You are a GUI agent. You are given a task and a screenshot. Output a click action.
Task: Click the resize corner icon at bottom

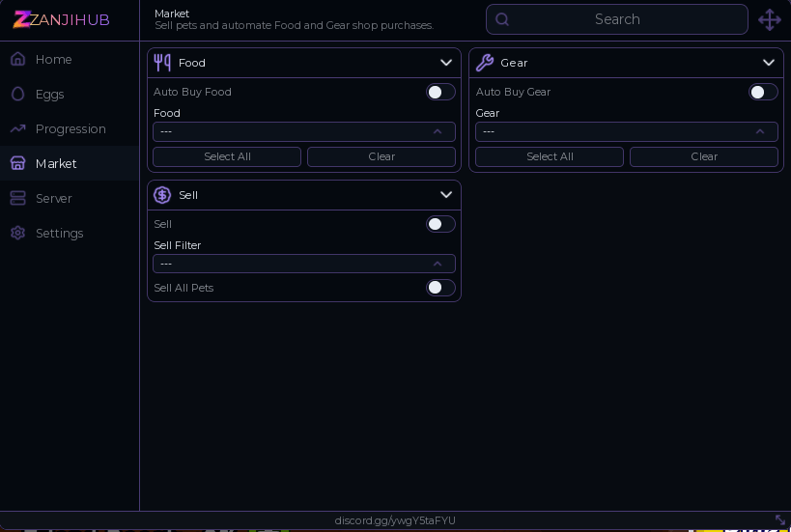780,519
